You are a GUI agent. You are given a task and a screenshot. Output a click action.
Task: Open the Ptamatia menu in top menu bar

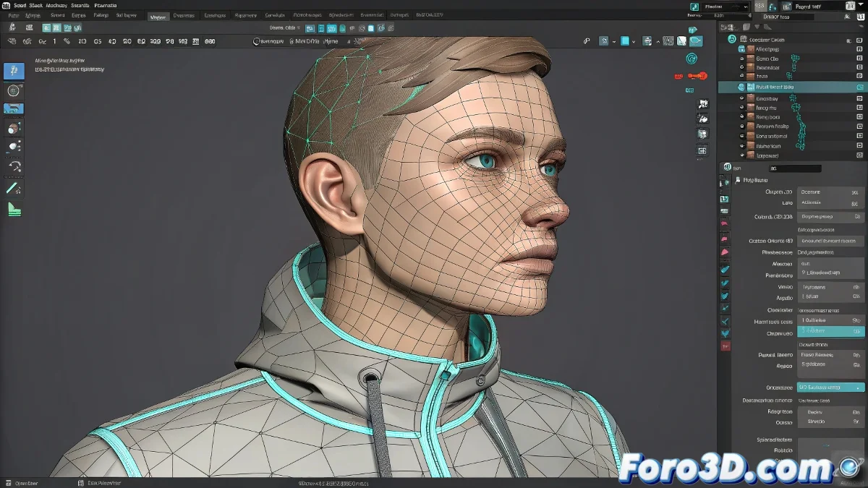[105, 5]
